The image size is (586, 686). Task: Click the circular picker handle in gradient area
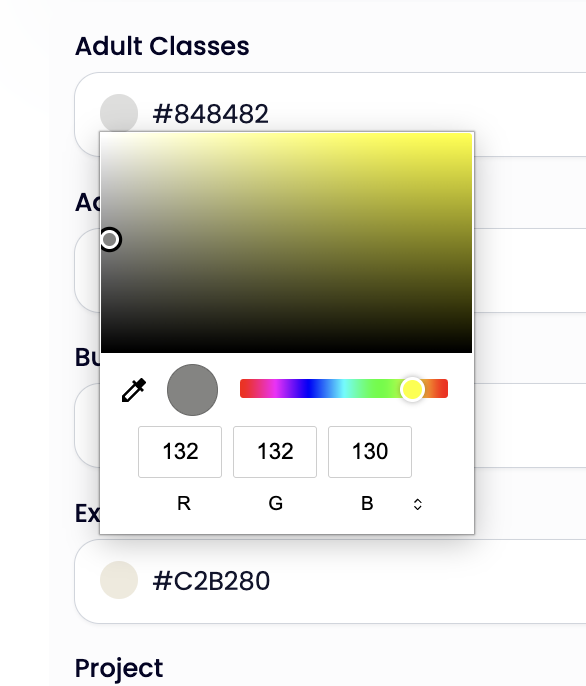[x=110, y=239]
